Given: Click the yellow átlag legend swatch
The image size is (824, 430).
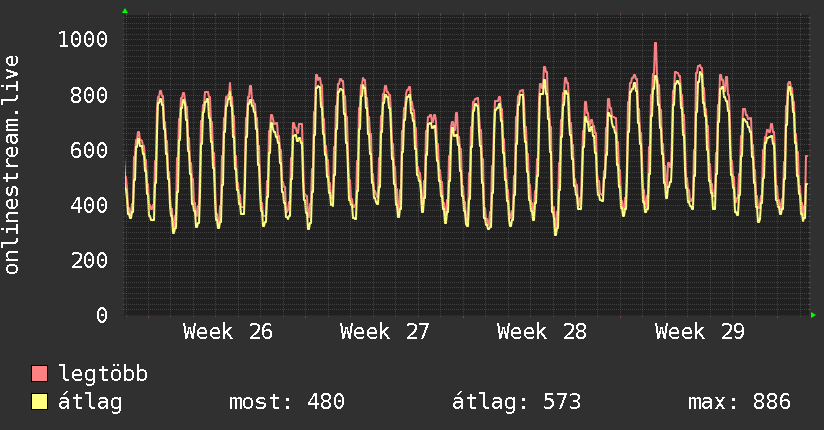Looking at the screenshot, I should (39, 402).
